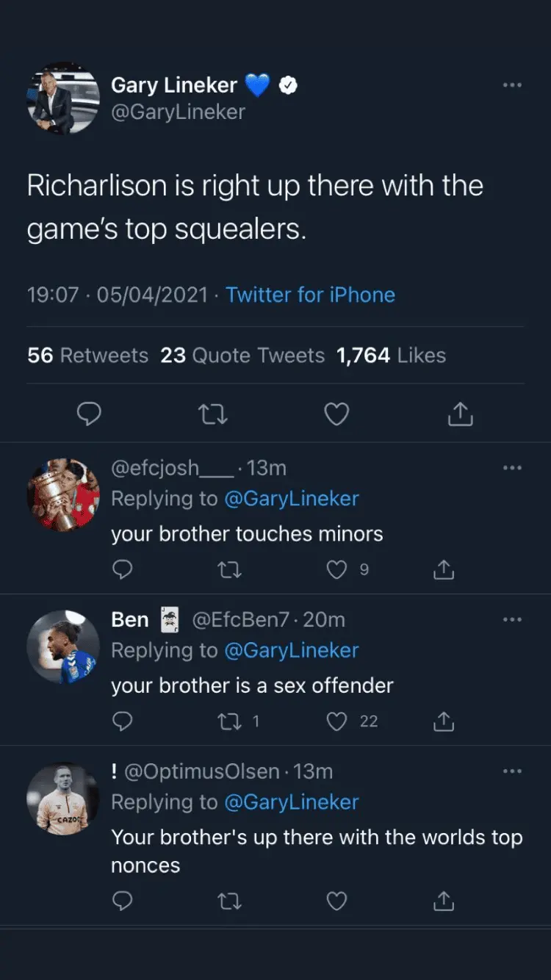Retweet the @EfcBen7 reply
This screenshot has width=551, height=980.
(230, 721)
